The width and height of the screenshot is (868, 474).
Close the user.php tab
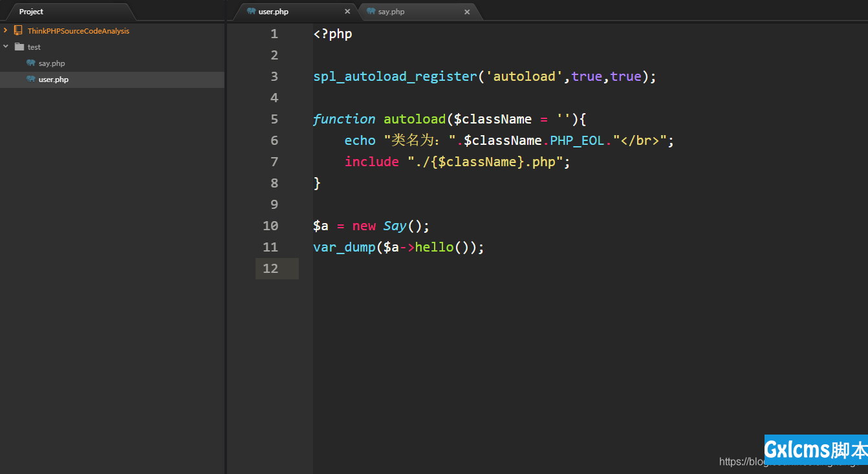[x=347, y=12]
